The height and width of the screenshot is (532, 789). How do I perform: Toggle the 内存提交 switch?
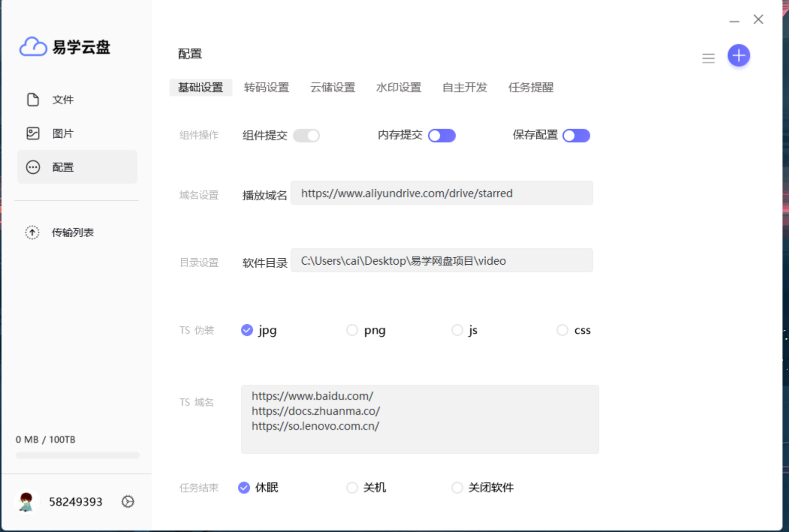[442, 136]
